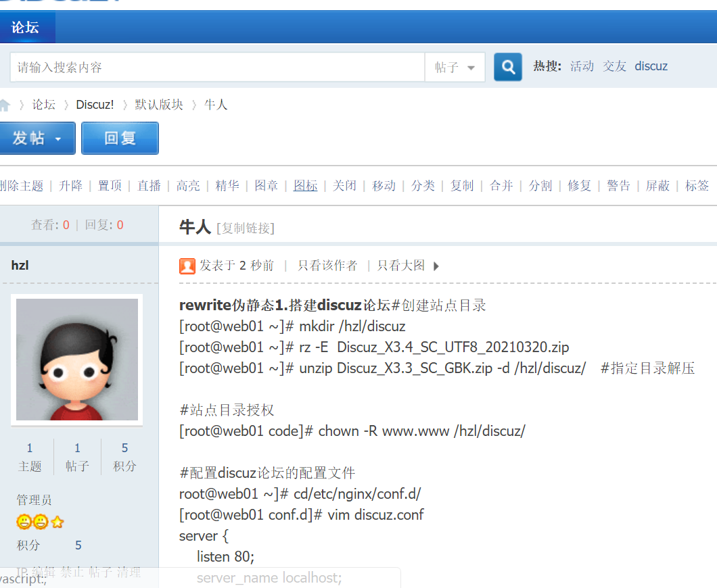Click 升降 moderation action
Image resolution: width=717 pixels, height=588 pixels.
click(x=70, y=185)
